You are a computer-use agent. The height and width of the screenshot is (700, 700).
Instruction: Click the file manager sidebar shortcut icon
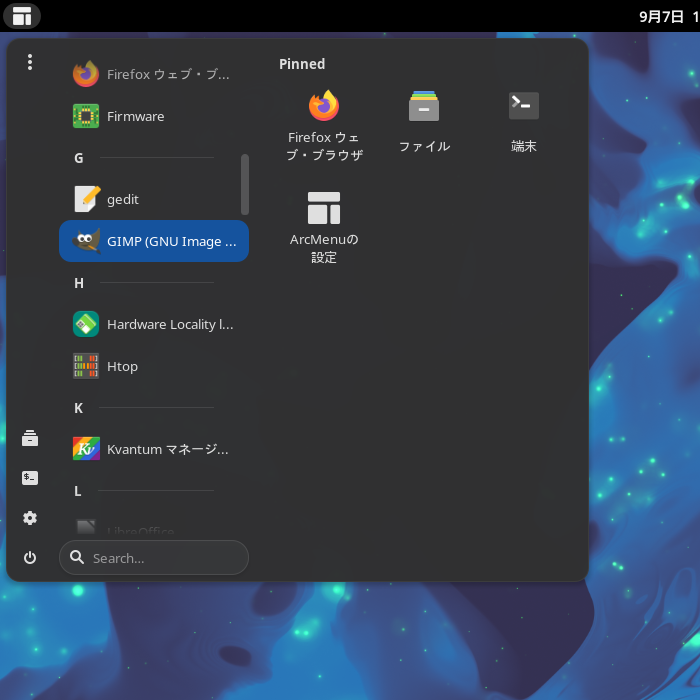pos(30,438)
